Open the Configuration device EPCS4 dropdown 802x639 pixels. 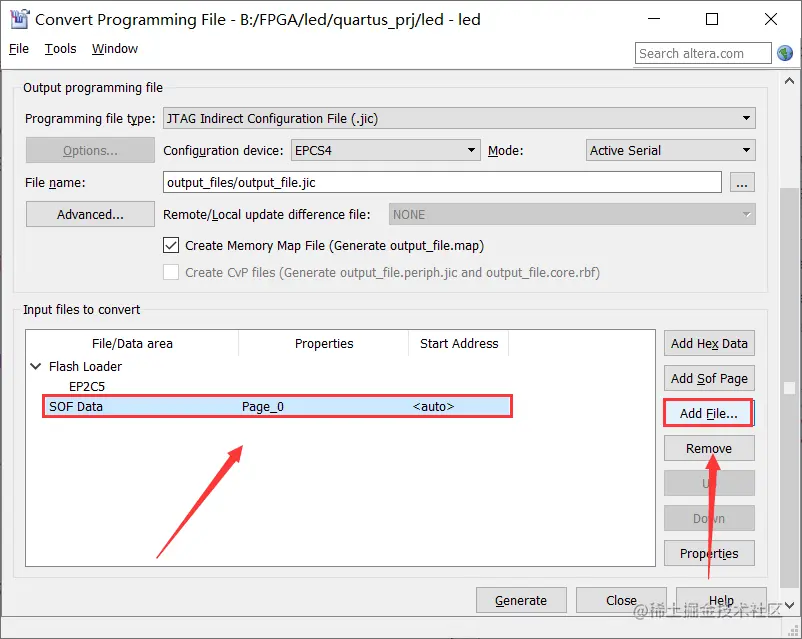click(x=386, y=150)
